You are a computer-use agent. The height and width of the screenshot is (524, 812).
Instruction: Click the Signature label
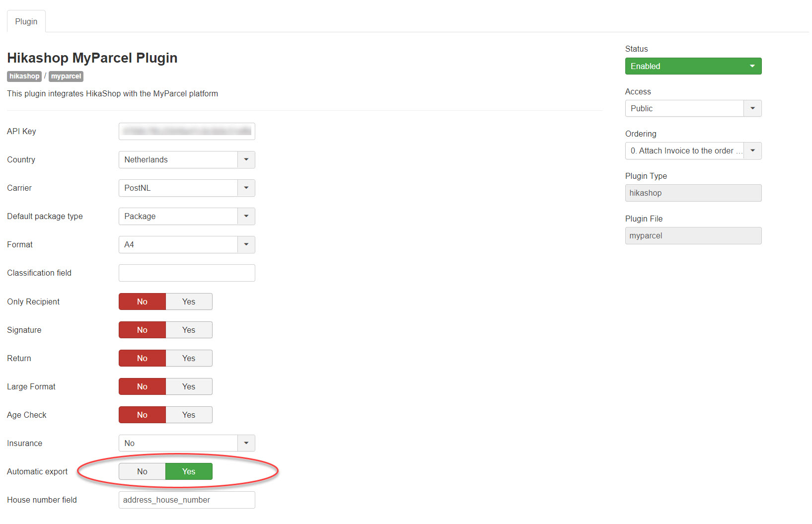point(24,330)
